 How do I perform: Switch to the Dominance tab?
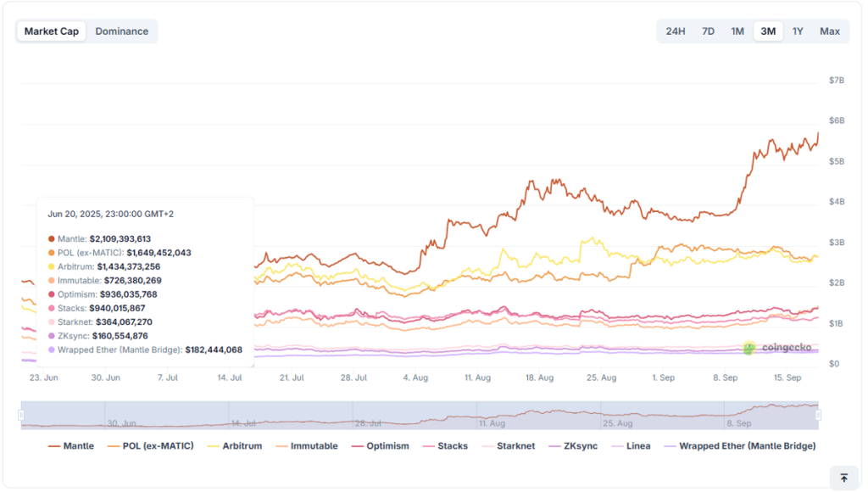click(122, 31)
